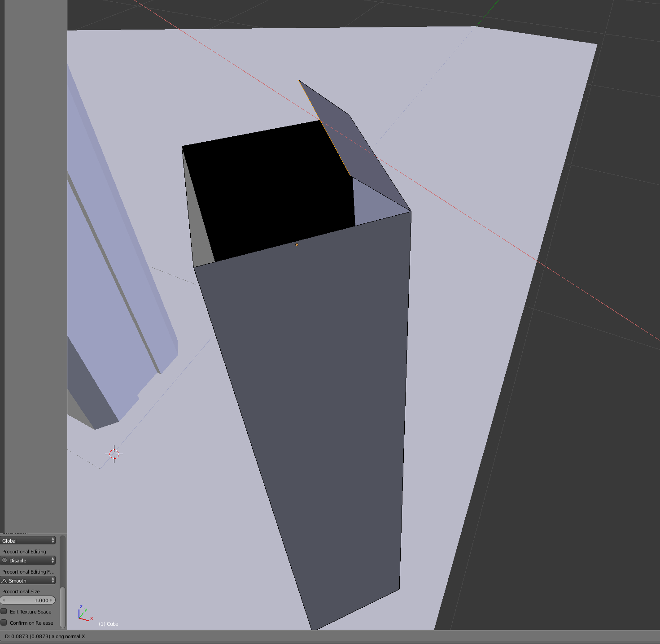Screen dimensions: 660x644
Task: Click the circle icon beside Disable
Action: (4, 561)
